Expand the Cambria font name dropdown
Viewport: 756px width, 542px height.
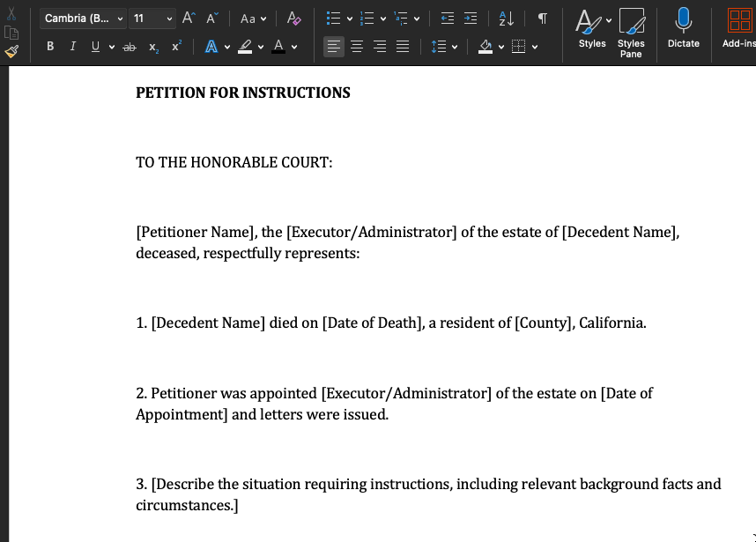click(x=121, y=19)
